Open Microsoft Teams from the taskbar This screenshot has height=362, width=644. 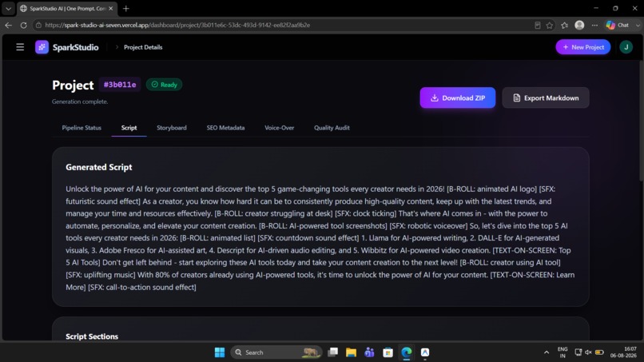(369, 352)
